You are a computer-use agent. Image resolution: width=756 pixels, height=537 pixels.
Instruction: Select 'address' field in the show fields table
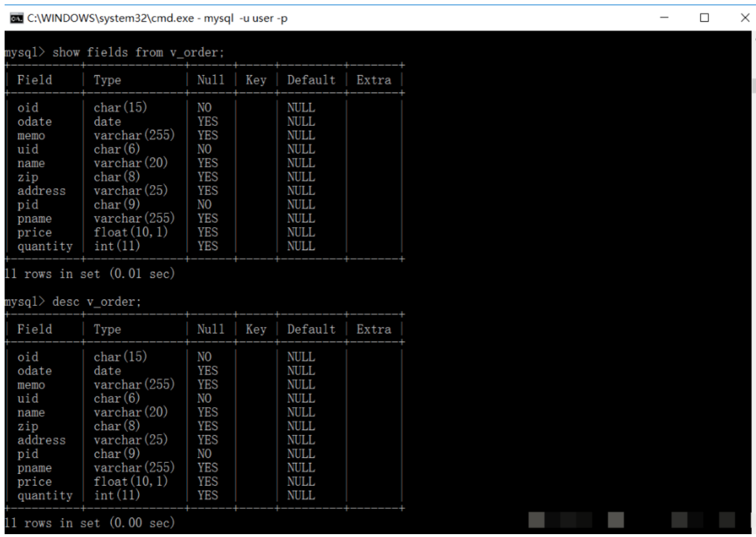click(x=41, y=191)
